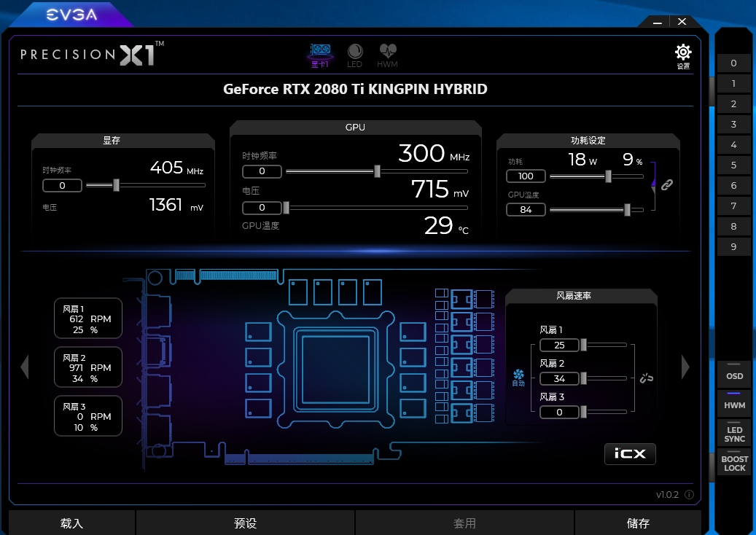
Task: Select profile slot 7
Action: pyautogui.click(x=733, y=206)
